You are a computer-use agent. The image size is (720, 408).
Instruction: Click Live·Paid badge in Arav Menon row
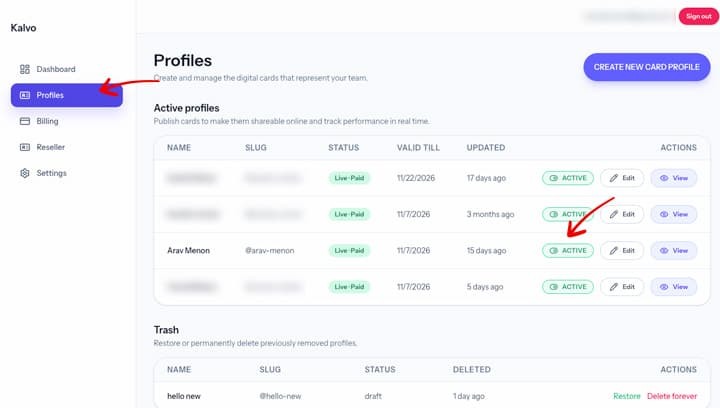(x=349, y=251)
